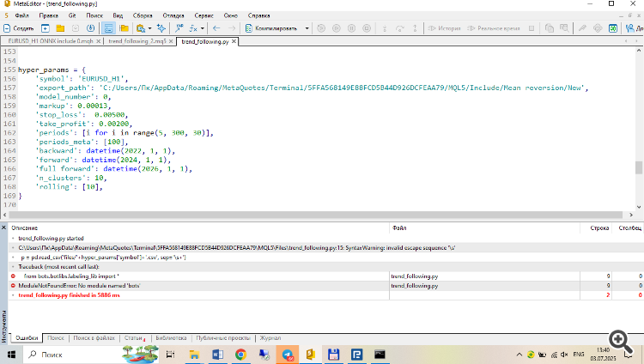
Task: Click the Описание column header
Action: (x=198, y=228)
